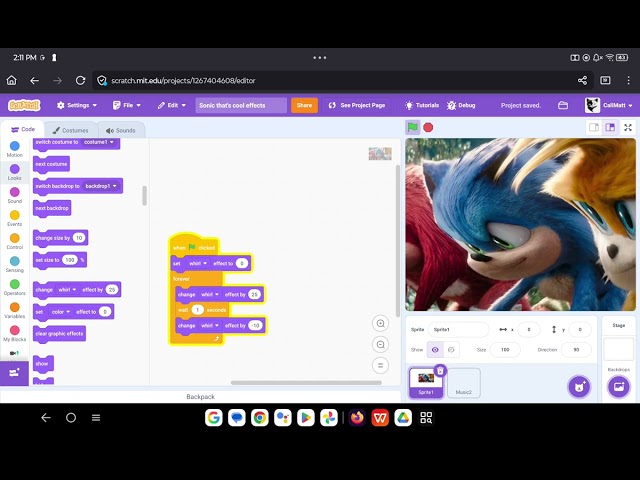640x480 pixels.
Task: Choose a new sprite button
Action: [x=579, y=387]
